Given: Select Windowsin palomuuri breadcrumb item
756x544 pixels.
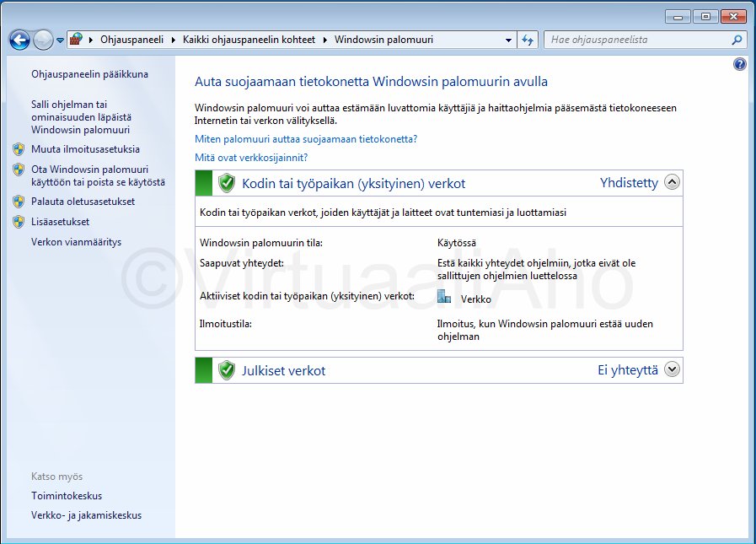Looking at the screenshot, I should [x=383, y=40].
